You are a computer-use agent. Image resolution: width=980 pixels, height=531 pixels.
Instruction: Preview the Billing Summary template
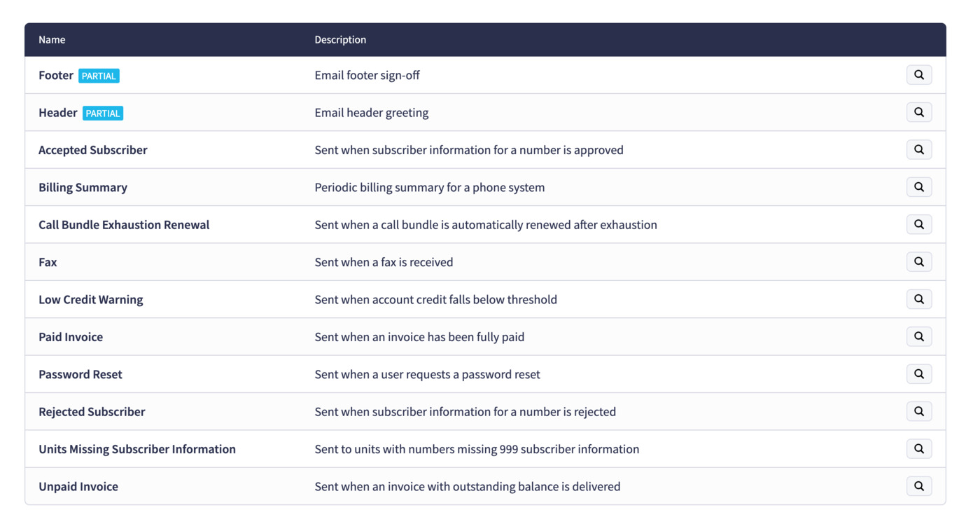[x=919, y=187]
